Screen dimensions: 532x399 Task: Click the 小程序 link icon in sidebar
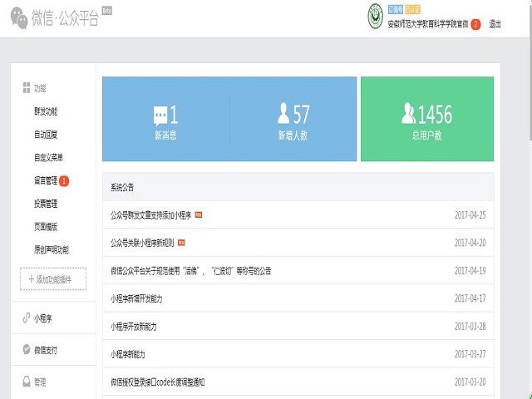tap(27, 318)
